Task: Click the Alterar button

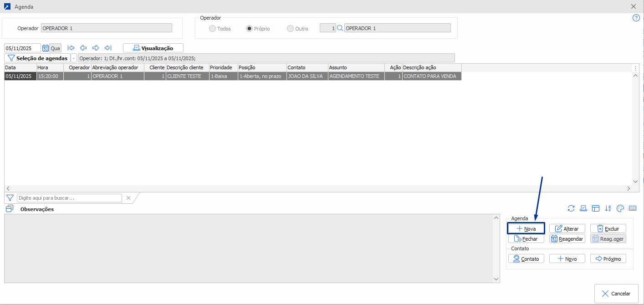Action: (567, 228)
